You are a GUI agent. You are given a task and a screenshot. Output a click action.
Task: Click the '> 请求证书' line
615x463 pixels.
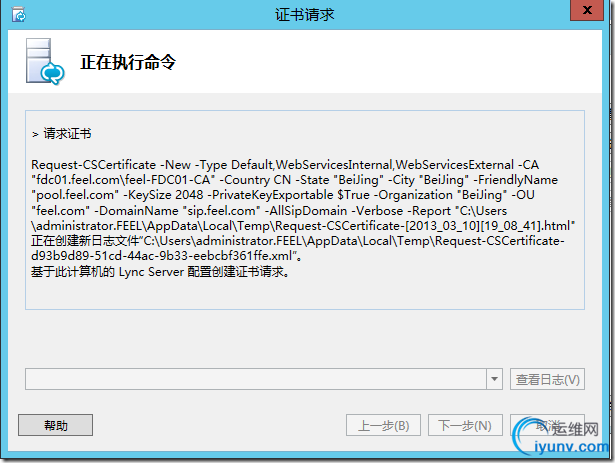point(62,134)
